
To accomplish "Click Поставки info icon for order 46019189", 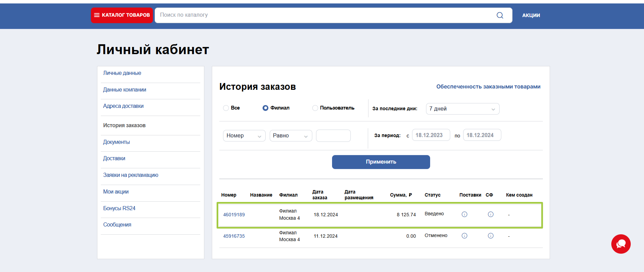I will pyautogui.click(x=465, y=214).
